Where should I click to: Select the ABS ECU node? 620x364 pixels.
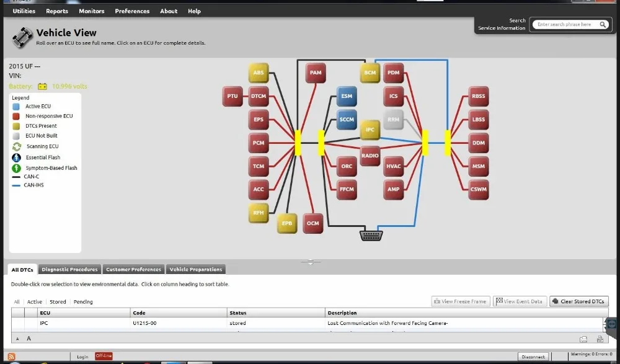click(x=259, y=73)
